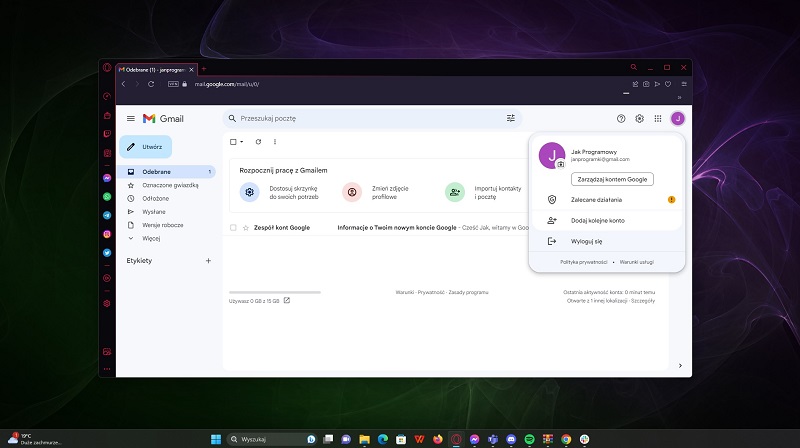Open Gmail settings gear icon

[x=639, y=118]
